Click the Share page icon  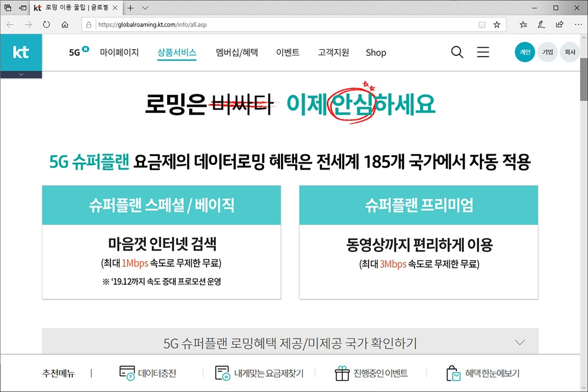pos(560,25)
